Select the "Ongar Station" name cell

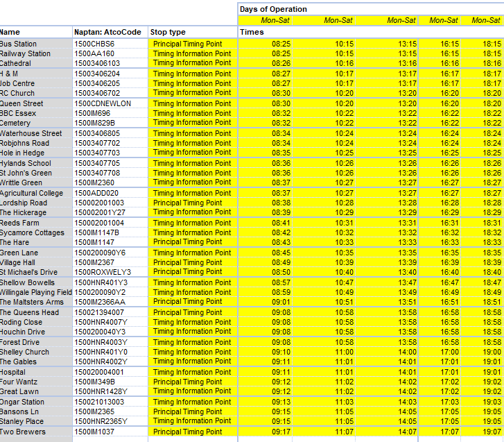(x=35, y=402)
